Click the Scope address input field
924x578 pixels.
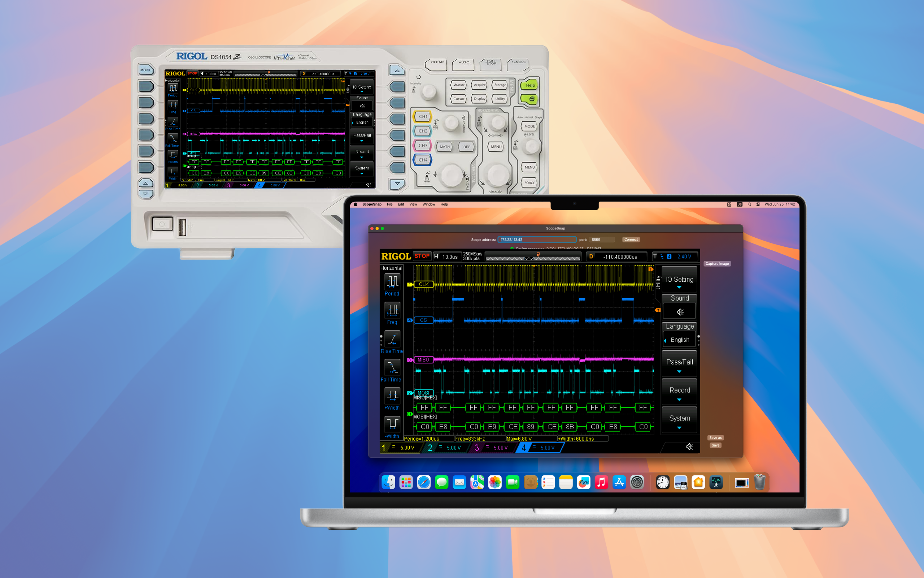point(537,240)
